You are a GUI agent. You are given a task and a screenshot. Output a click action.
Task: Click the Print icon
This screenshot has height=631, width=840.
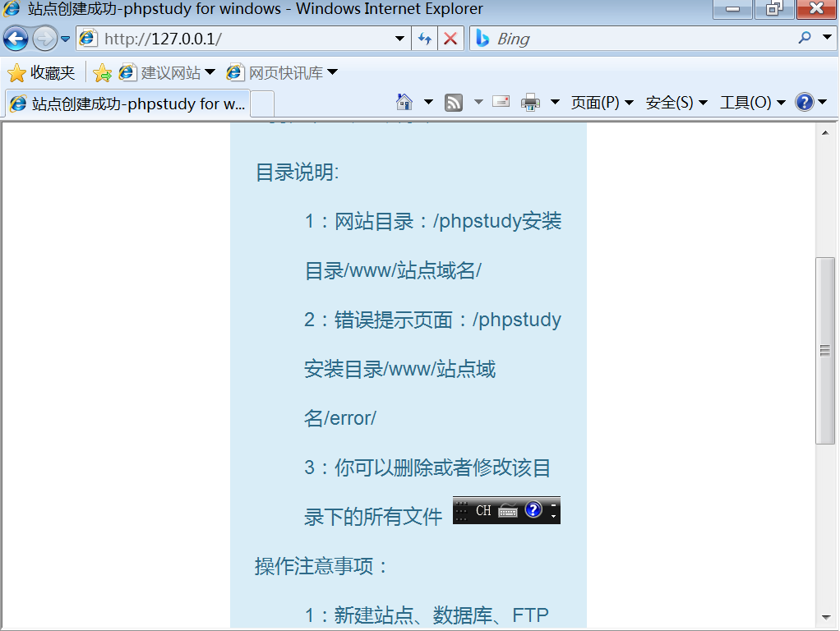pyautogui.click(x=530, y=101)
